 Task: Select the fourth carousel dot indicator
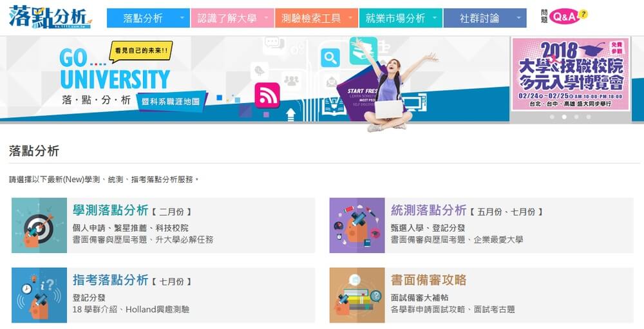click(589, 117)
